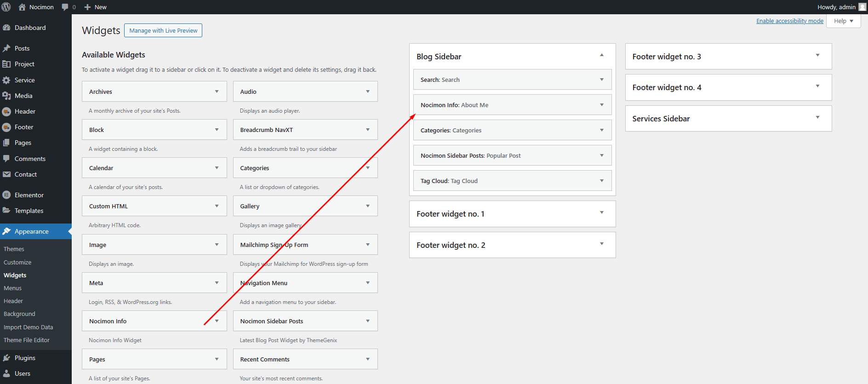Click the Plugins plug icon
This screenshot has width=868, height=384.
pos(6,358)
